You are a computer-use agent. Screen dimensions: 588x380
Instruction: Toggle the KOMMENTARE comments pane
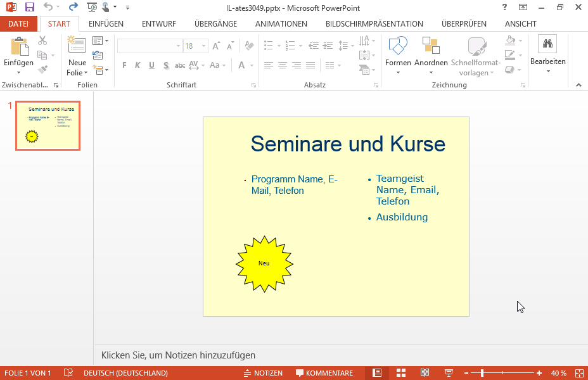324,373
